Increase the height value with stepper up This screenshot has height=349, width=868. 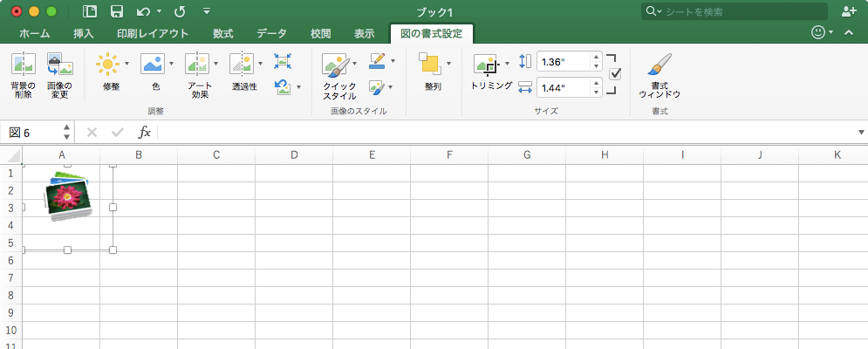[x=597, y=58]
